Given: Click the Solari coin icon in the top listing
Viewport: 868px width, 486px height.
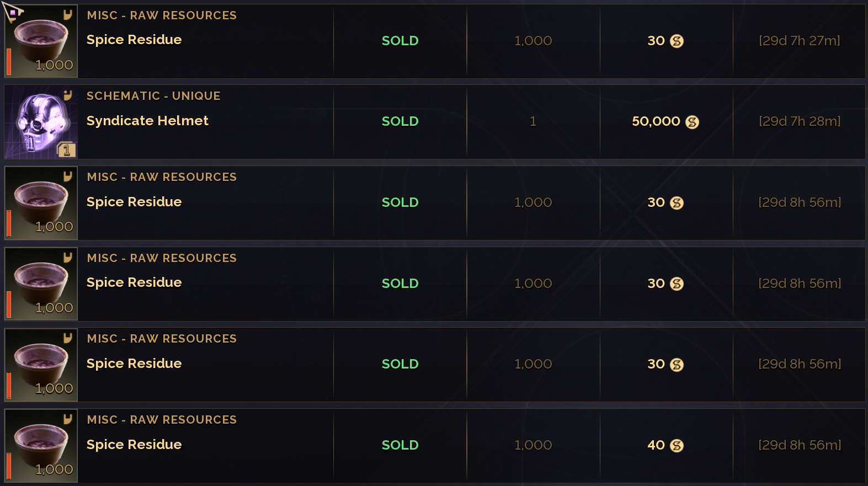Looking at the screenshot, I should pyautogui.click(x=677, y=41).
